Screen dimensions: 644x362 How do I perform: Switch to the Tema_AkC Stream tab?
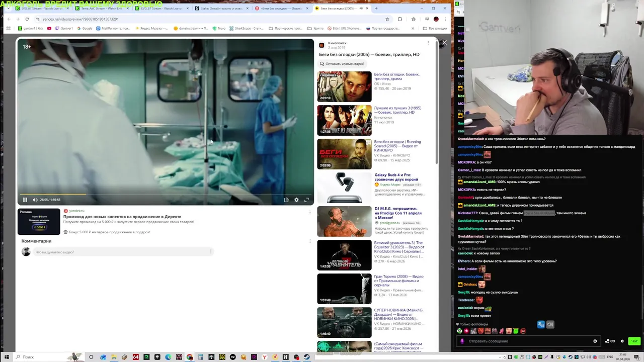pyautogui.click(x=102, y=9)
